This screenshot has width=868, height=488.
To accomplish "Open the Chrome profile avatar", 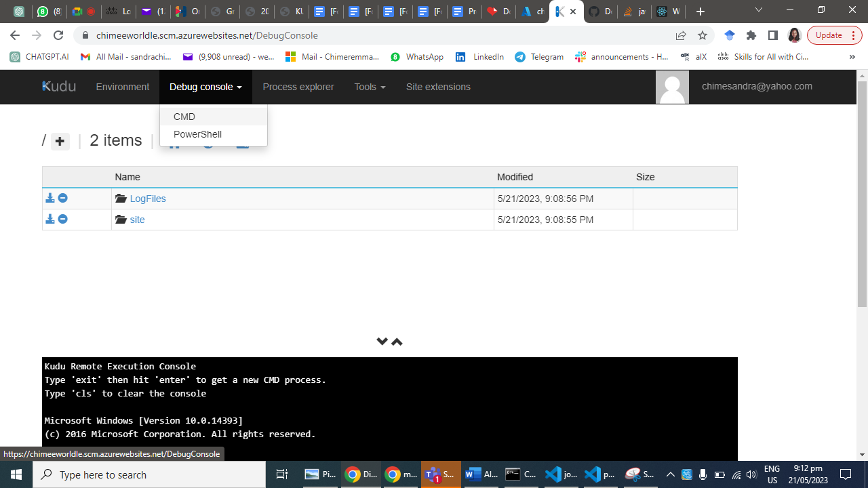I will point(795,35).
